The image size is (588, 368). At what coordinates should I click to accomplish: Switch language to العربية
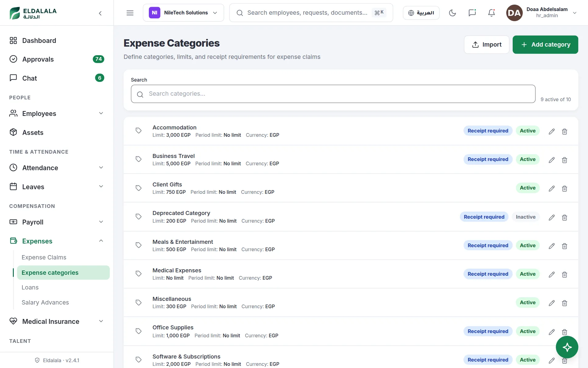(x=421, y=13)
